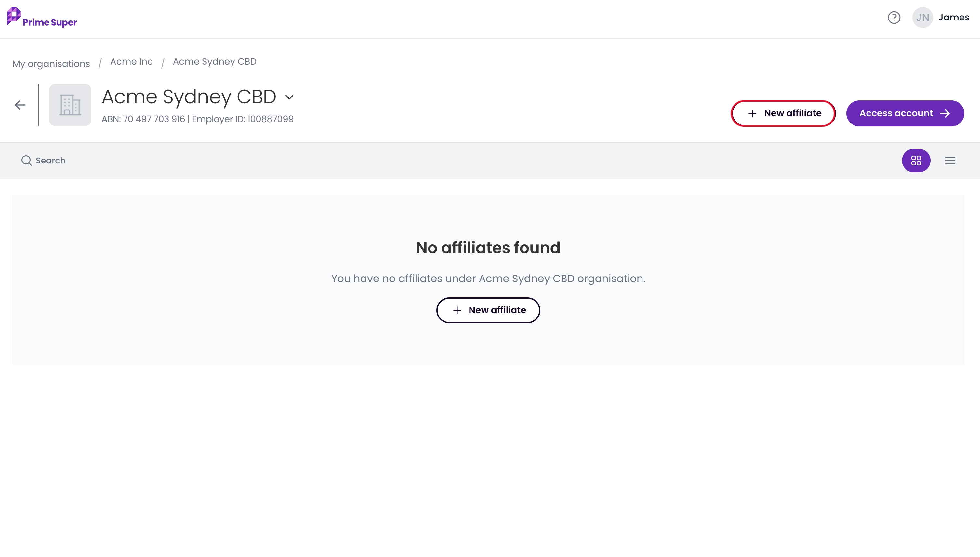Open Acme Inc breadcrumb link
980x557 pixels.
point(131,62)
